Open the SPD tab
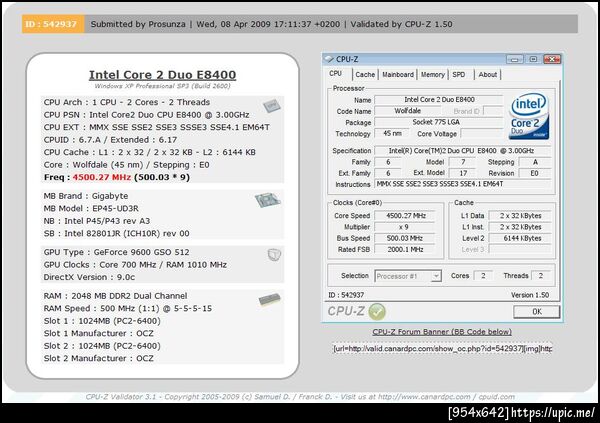Image resolution: width=600 pixels, height=423 pixels. click(x=459, y=75)
